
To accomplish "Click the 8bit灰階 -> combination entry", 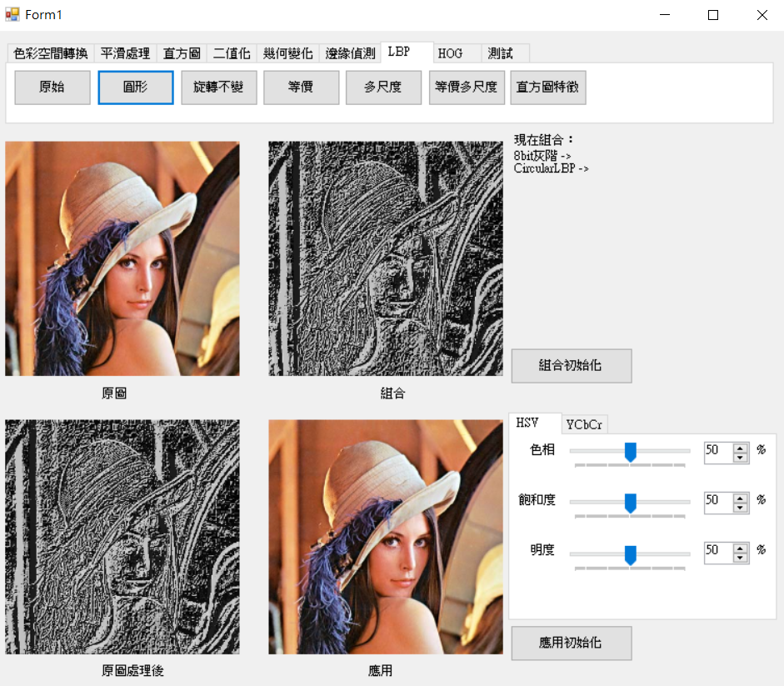I will coord(542,156).
